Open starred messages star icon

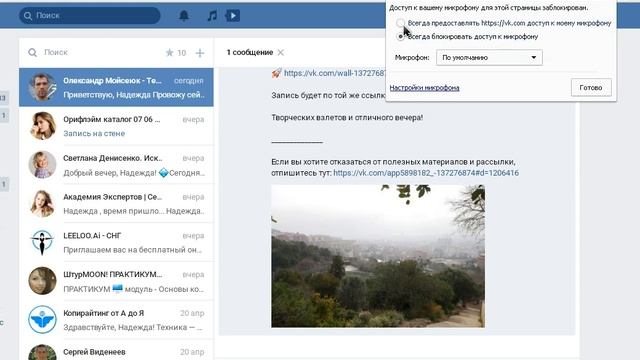pyautogui.click(x=169, y=53)
